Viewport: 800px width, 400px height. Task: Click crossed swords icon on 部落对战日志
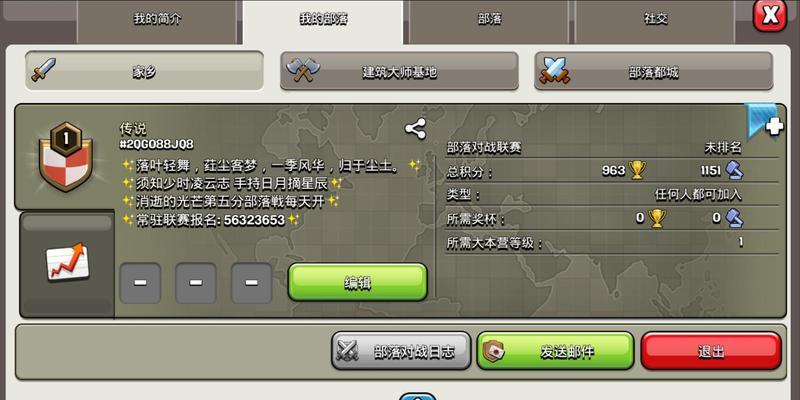click(347, 351)
